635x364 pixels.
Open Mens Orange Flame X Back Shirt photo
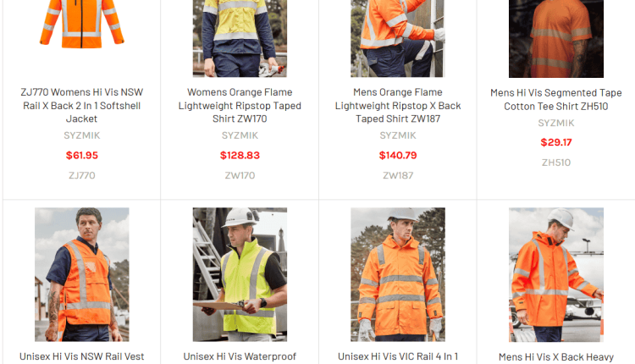click(398, 38)
